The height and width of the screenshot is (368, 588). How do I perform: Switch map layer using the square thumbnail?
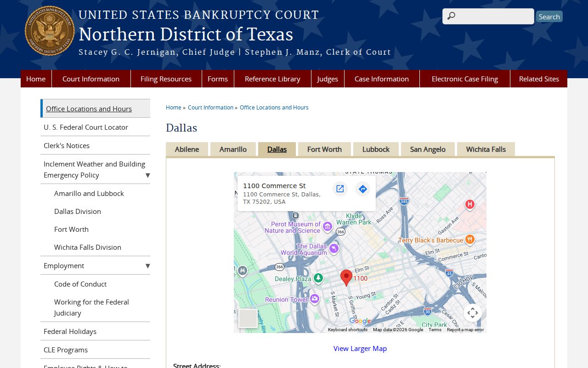click(248, 318)
